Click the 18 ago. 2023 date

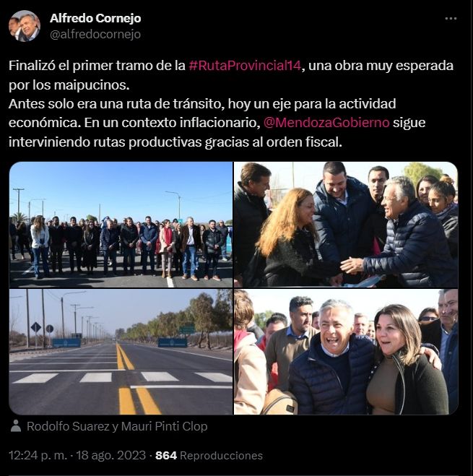pos(110,455)
